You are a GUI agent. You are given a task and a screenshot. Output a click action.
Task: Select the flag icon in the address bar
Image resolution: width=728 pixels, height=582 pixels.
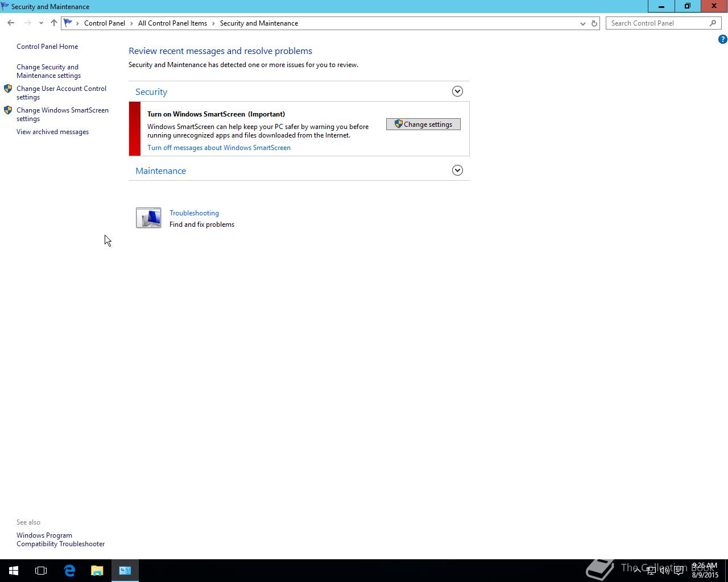point(68,23)
